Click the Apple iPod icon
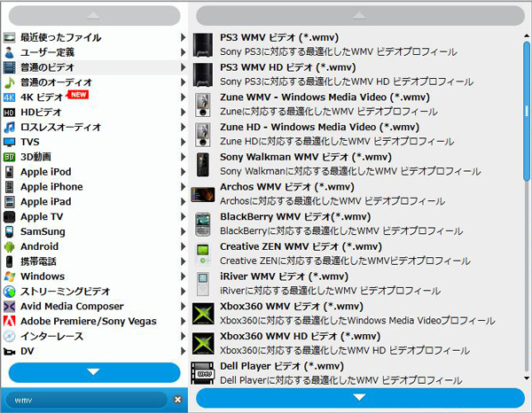 pyautogui.click(x=10, y=172)
